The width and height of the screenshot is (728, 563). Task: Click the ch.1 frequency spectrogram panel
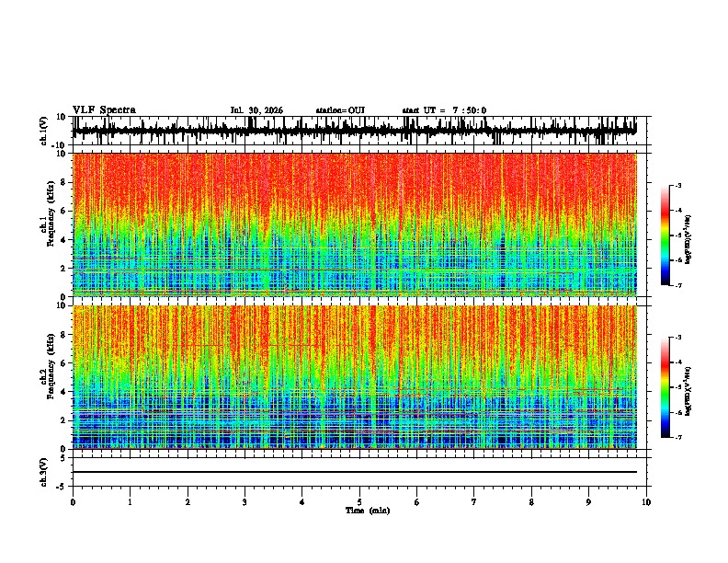coord(355,224)
